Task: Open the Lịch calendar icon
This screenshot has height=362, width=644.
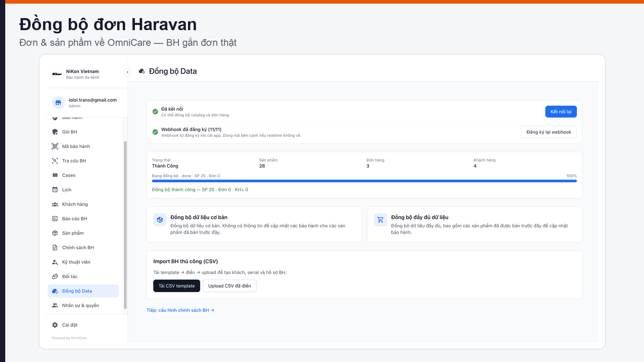Action: (x=55, y=190)
